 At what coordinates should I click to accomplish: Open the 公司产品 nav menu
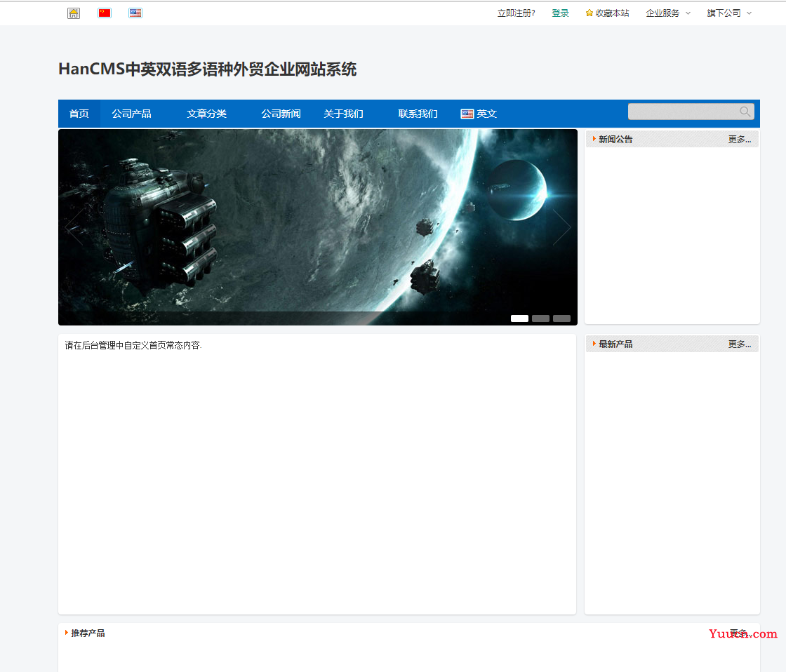[x=131, y=114]
